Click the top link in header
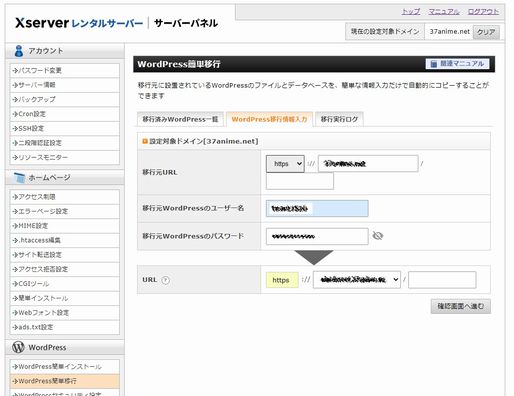Viewport: 514px width, 396px height. (411, 12)
